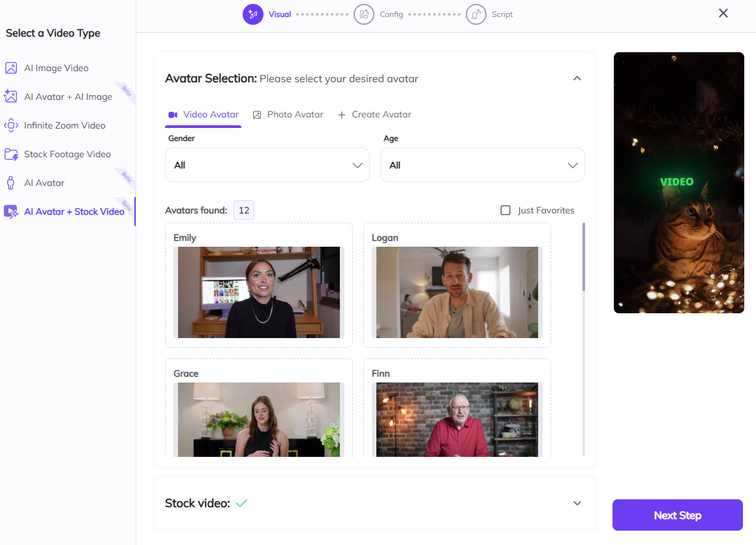Image resolution: width=756 pixels, height=545 pixels.
Task: Open the Age dropdown
Action: pos(483,165)
